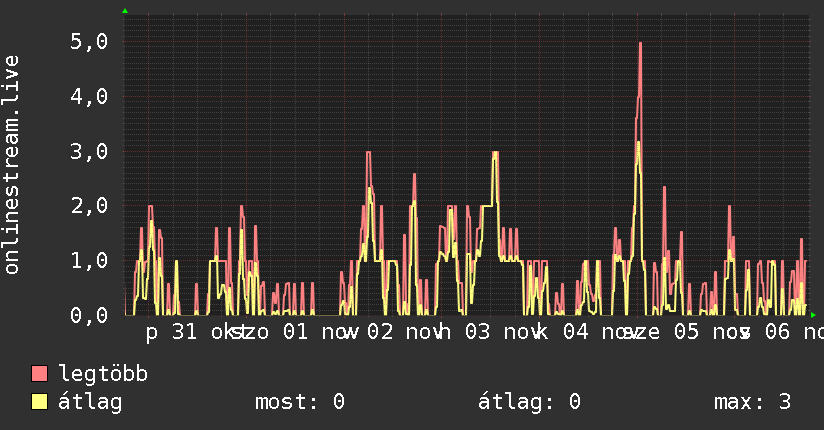Click the 'most: 0' statistic text

point(300,402)
